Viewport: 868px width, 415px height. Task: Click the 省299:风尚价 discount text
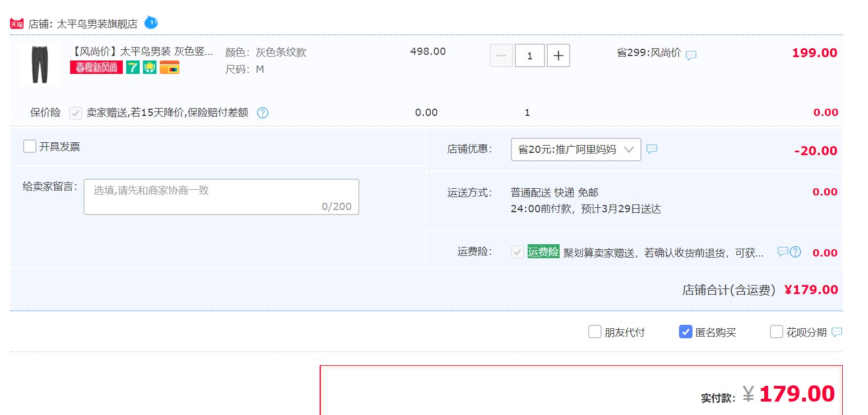click(649, 53)
